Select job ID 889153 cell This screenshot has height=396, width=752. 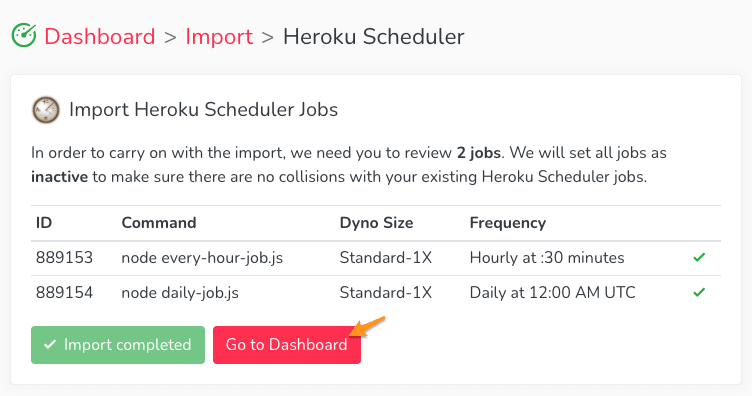(64, 257)
